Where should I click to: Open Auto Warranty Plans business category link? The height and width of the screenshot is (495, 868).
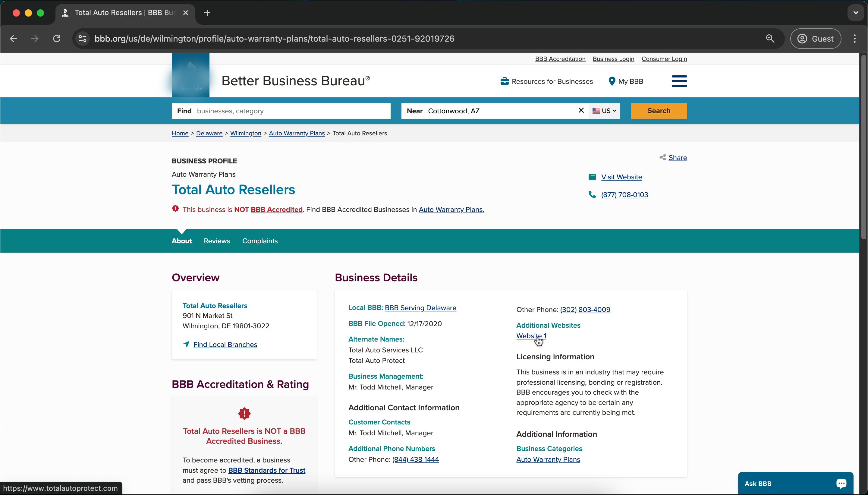tap(548, 460)
